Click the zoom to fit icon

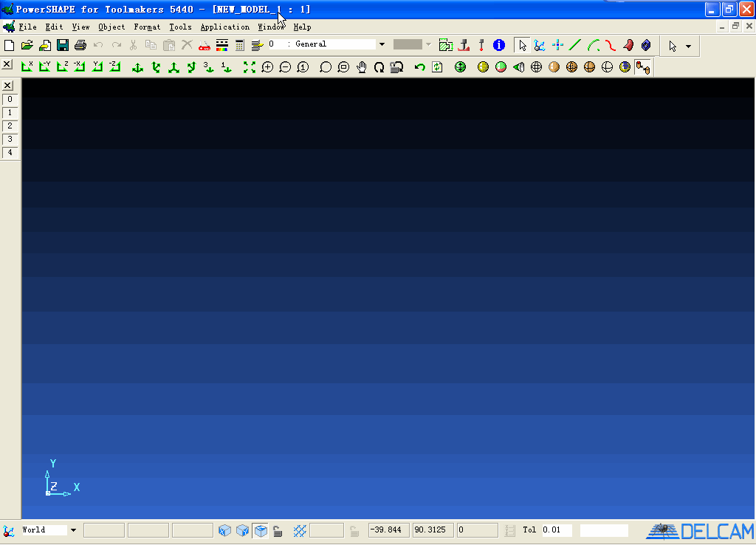click(x=250, y=67)
